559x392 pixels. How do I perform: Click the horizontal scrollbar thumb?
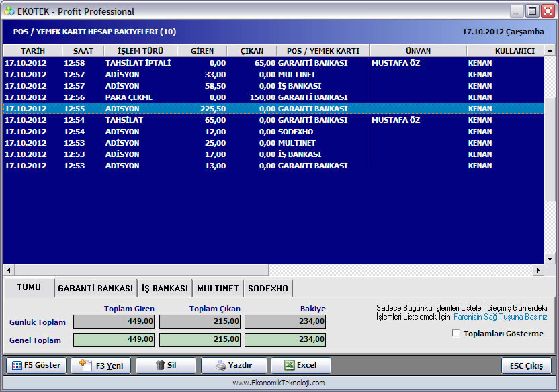(x=141, y=271)
